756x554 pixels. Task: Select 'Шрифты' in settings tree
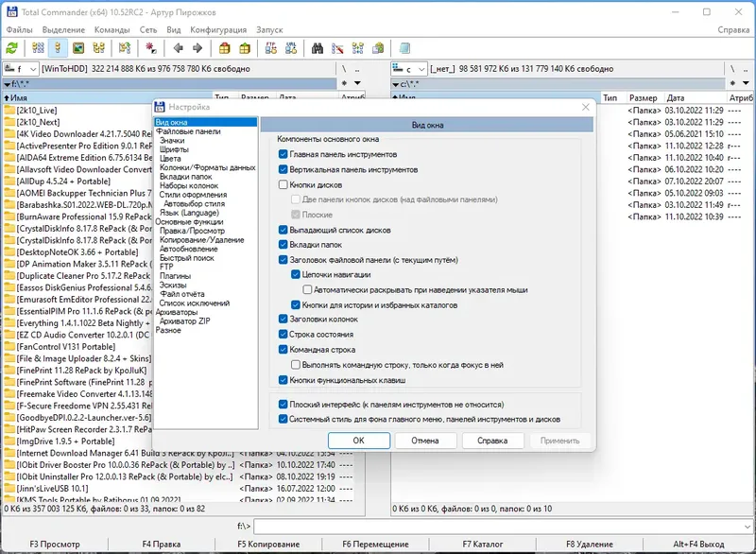pos(174,149)
